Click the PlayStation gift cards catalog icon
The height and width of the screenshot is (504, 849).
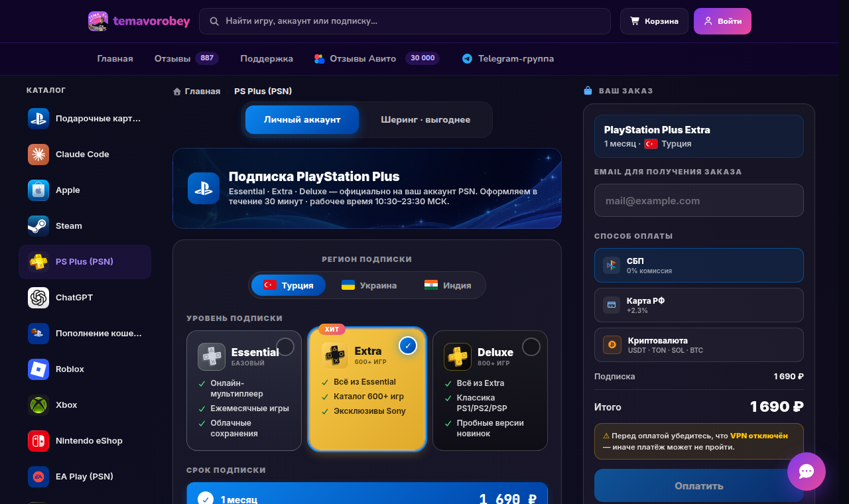tap(38, 119)
